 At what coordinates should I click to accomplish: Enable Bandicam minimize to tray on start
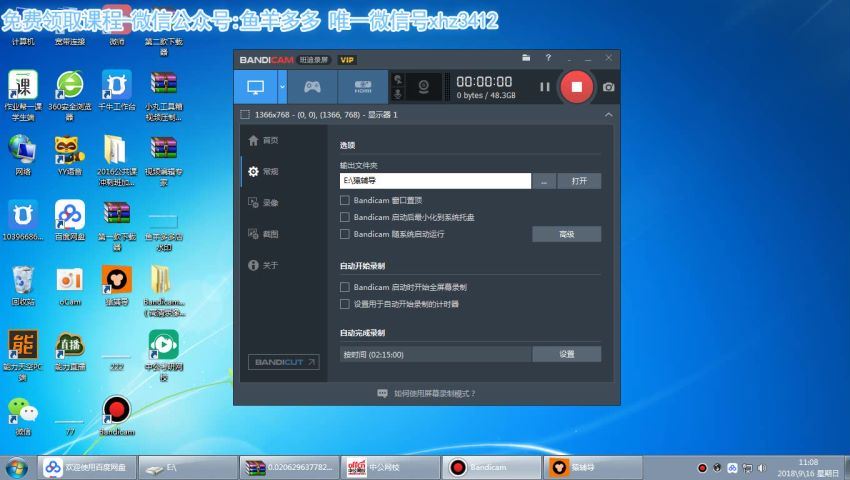344,217
